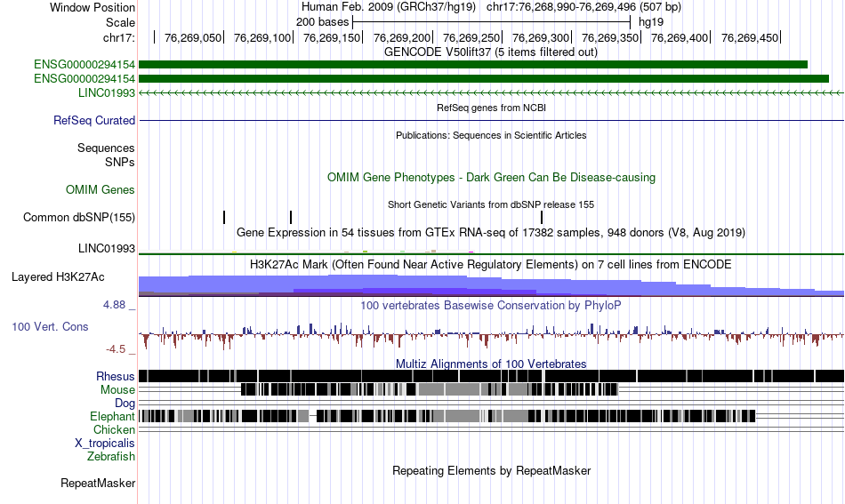
Task: Open the RefSeq Curated track label
Action: [94, 120]
